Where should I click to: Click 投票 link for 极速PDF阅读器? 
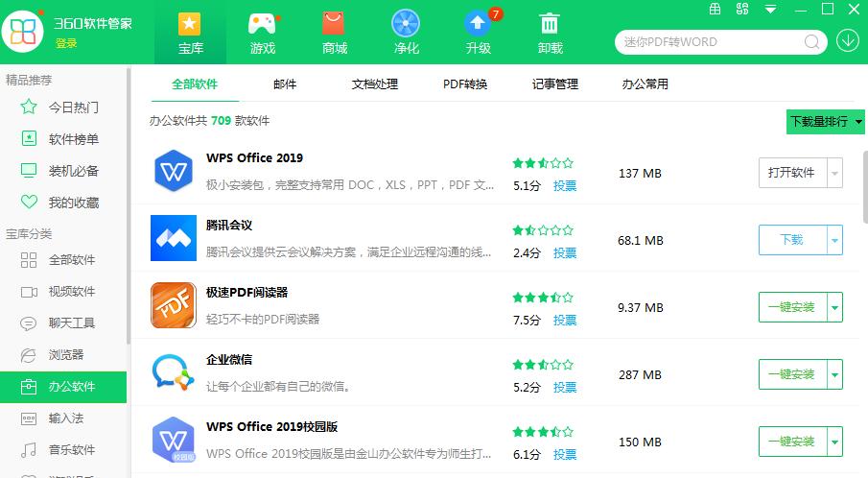coord(565,321)
